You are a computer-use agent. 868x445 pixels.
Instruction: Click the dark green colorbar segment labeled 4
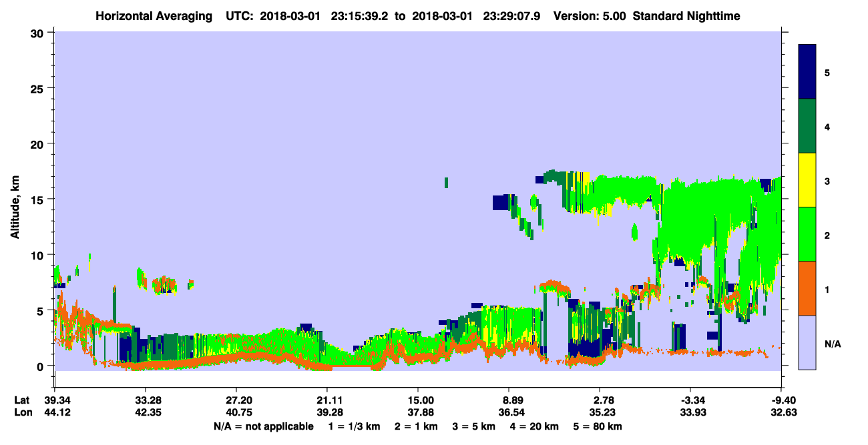tap(807, 126)
